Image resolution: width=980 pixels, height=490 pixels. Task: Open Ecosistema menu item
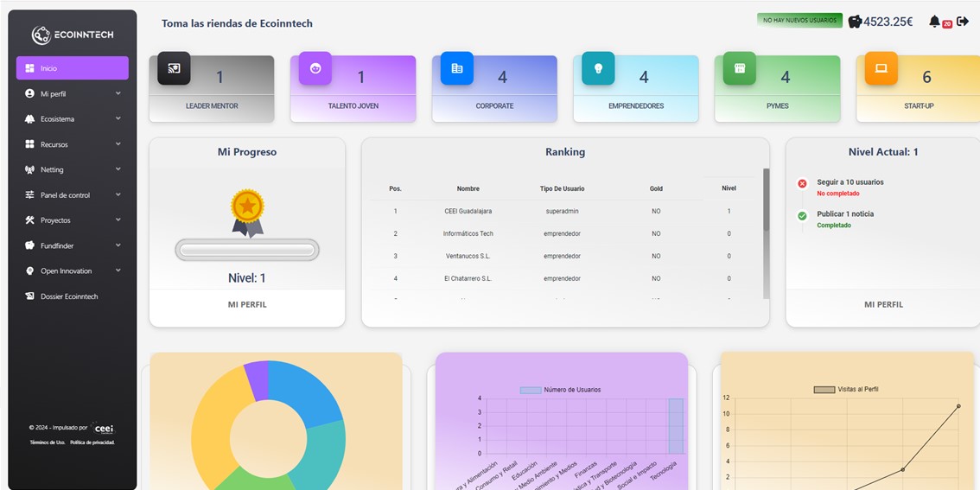pyautogui.click(x=73, y=118)
